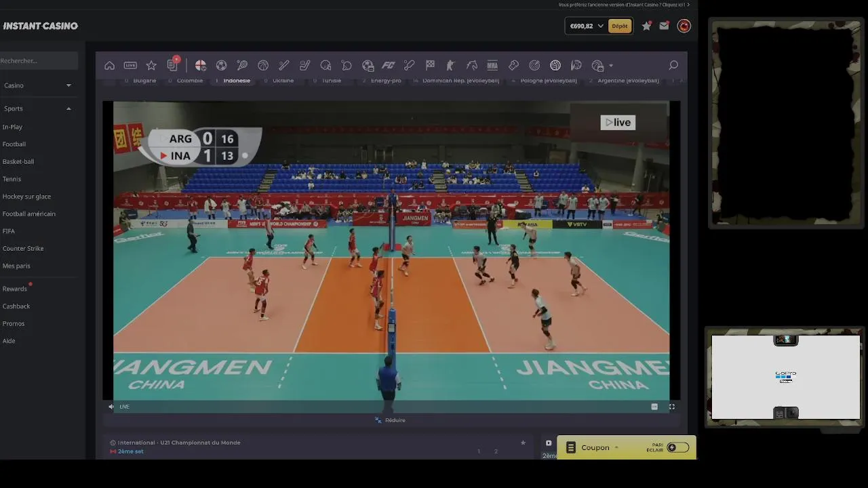Click the Instant Casino logo
The width and height of the screenshot is (868, 488).
(x=41, y=26)
